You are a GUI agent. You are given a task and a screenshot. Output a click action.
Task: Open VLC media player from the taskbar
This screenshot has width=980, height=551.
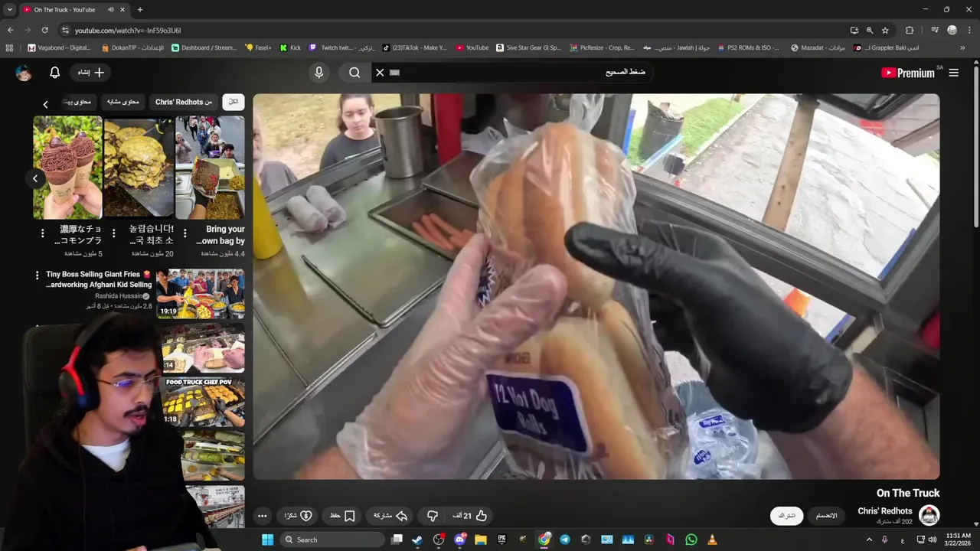pos(712,540)
